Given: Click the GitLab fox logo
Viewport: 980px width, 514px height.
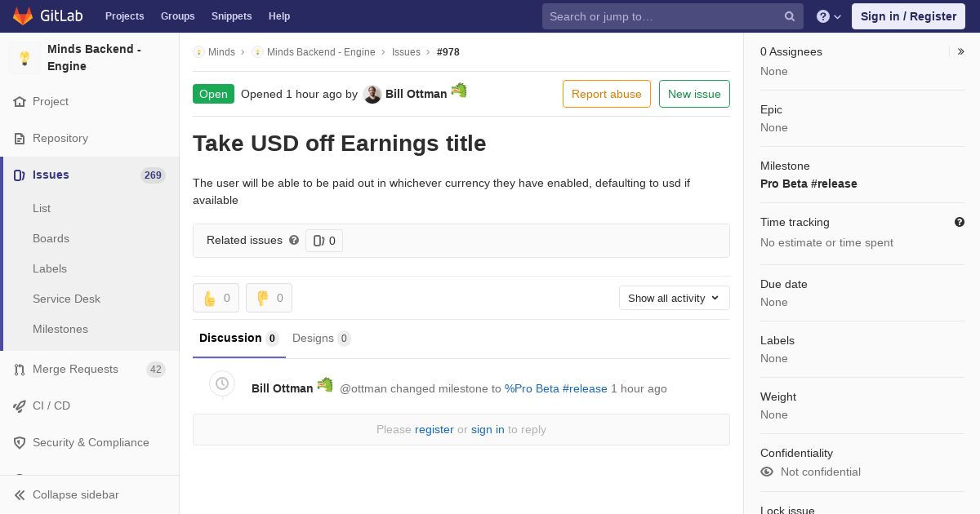Looking at the screenshot, I should [23, 16].
